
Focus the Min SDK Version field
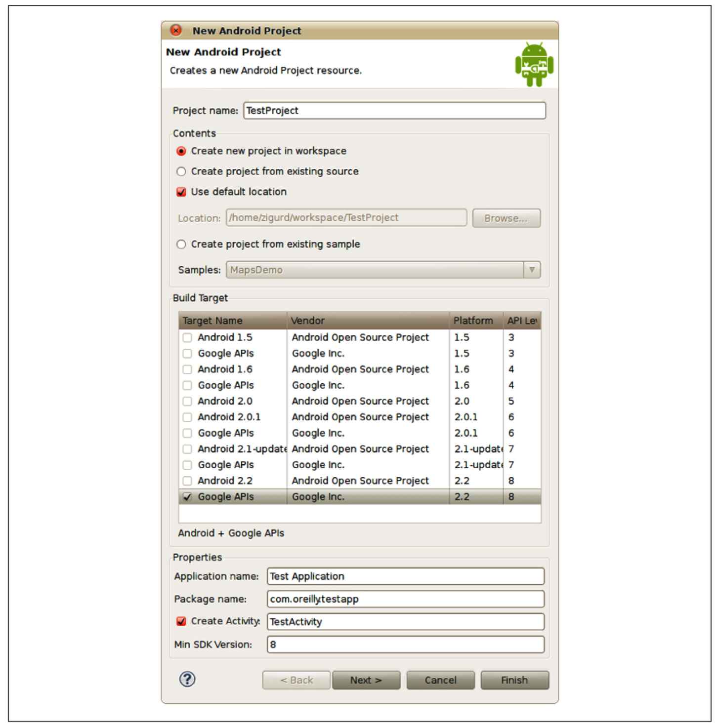pos(405,645)
